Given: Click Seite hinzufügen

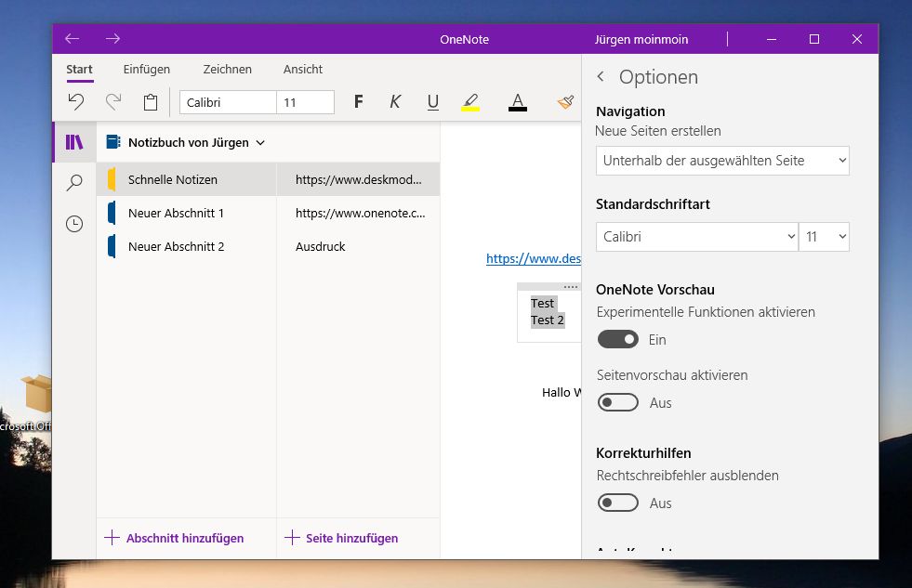Looking at the screenshot, I should pyautogui.click(x=352, y=538).
